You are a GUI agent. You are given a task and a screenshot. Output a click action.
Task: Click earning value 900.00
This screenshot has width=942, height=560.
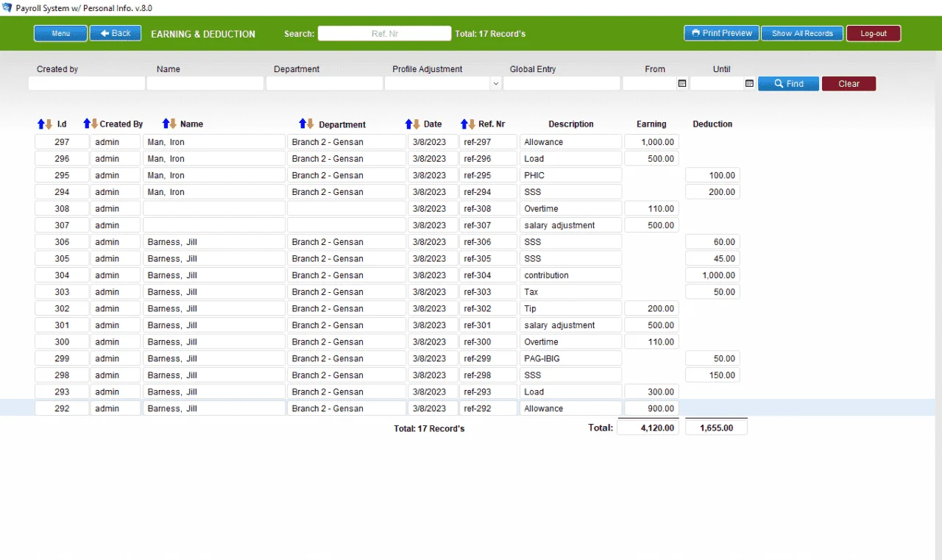[x=651, y=408]
